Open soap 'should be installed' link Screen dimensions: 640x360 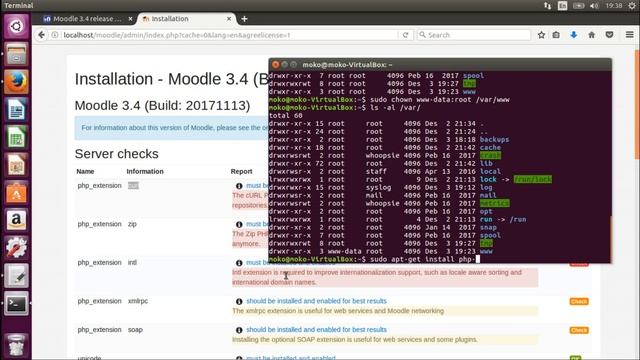tap(316, 329)
